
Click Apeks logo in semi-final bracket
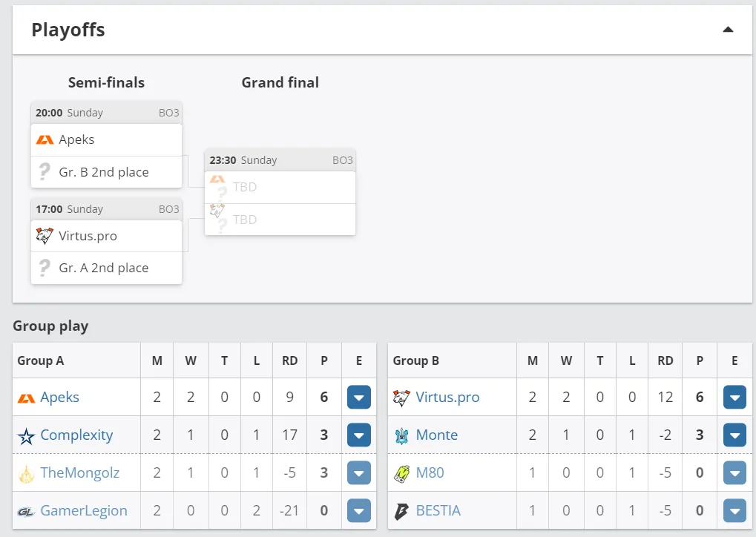(45, 139)
